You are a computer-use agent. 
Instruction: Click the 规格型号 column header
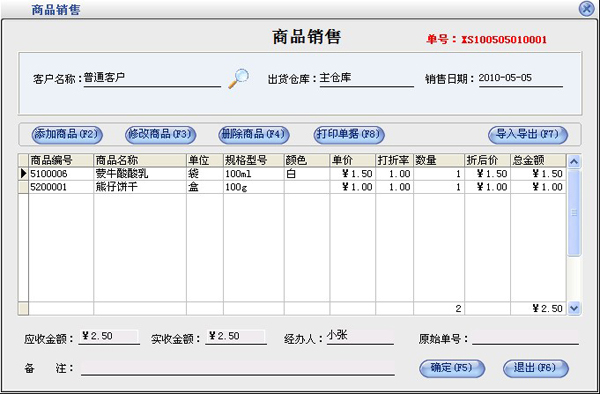254,160
